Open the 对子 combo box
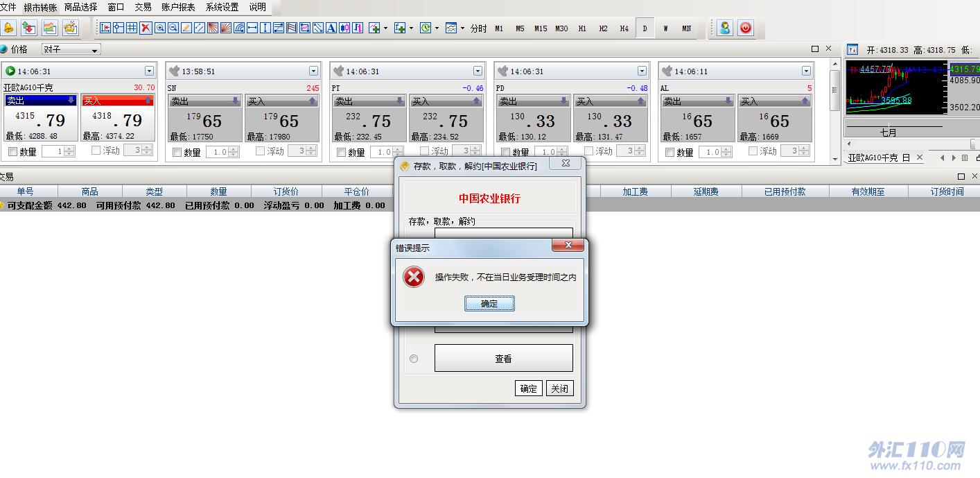Screen dimensions: 980x478 [x=71, y=49]
